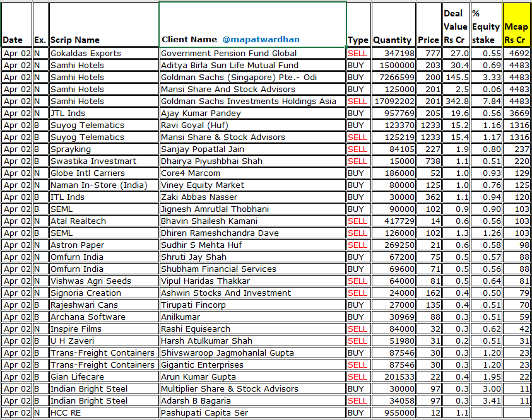
Task: Select Vipul Haridas Thakkar cell
Action: click(x=252, y=281)
